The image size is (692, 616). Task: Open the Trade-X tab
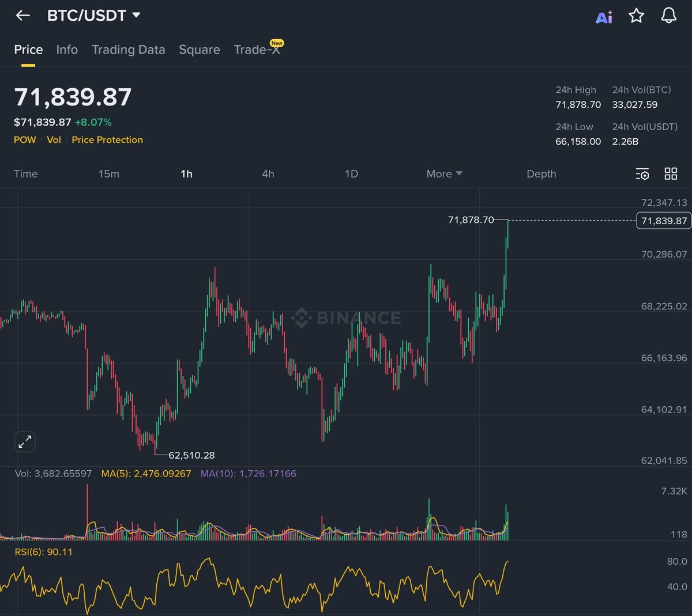click(x=257, y=50)
